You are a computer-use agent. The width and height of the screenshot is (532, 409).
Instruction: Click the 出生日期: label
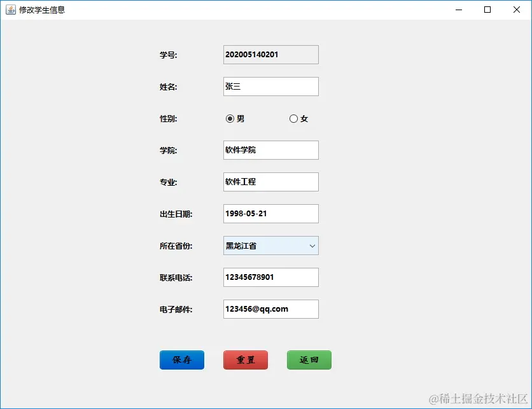click(x=176, y=214)
